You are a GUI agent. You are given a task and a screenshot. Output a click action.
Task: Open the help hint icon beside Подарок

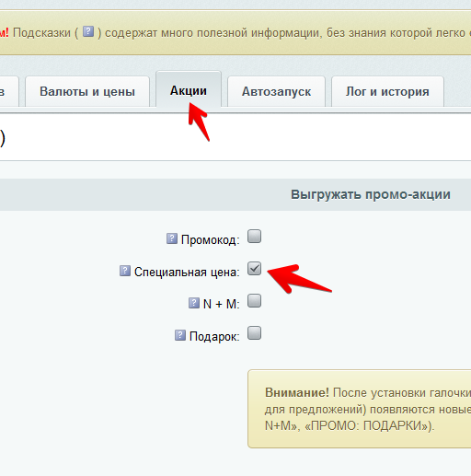[180, 335]
